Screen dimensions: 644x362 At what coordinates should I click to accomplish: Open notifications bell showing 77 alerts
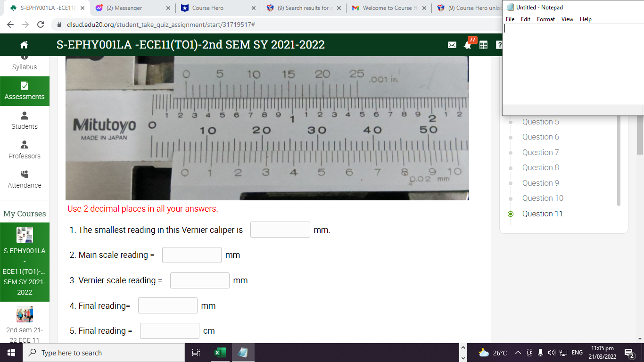coord(467,45)
